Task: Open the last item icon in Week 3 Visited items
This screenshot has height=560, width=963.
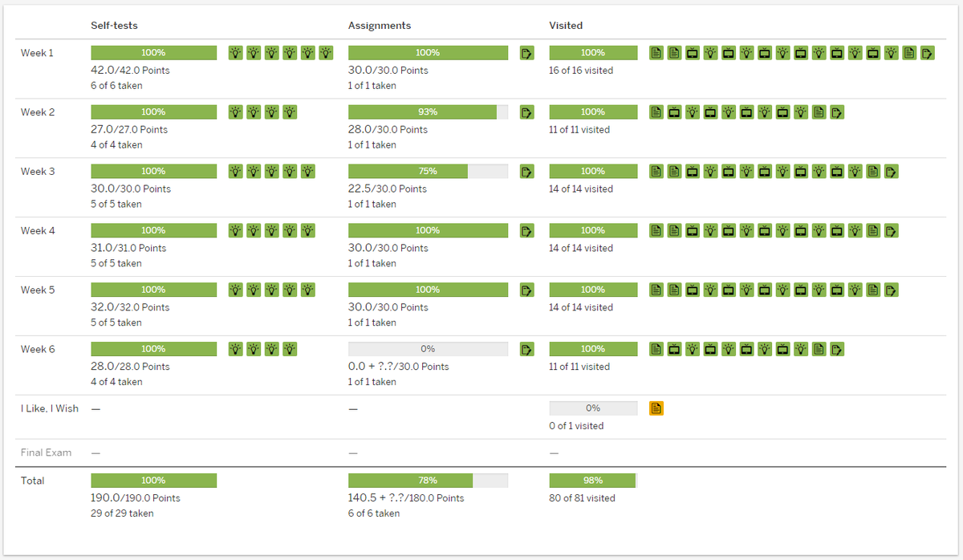Action: click(892, 172)
